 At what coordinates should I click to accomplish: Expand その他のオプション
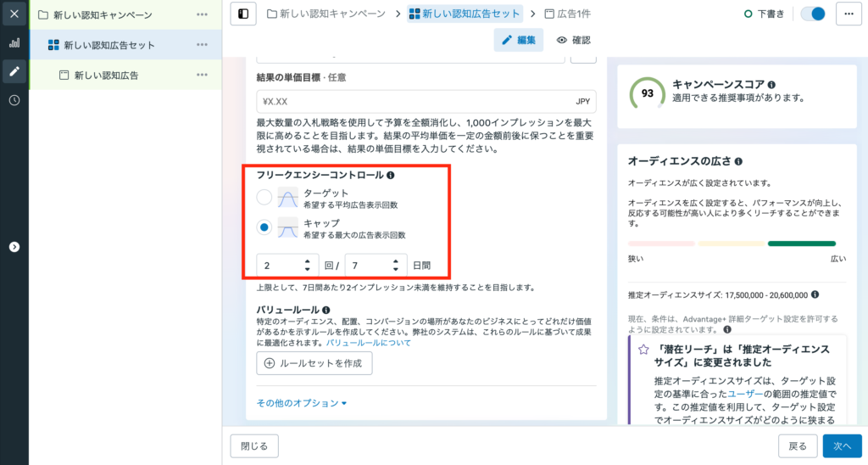click(302, 403)
